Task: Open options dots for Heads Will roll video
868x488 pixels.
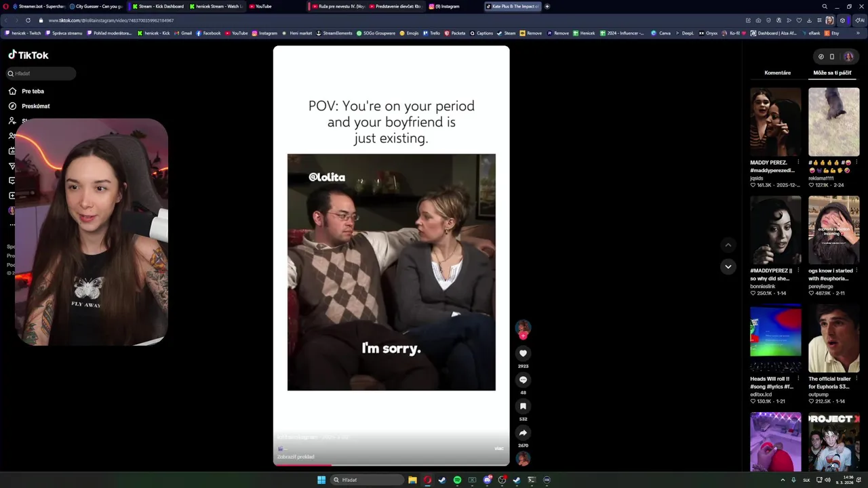Action: coord(798,379)
